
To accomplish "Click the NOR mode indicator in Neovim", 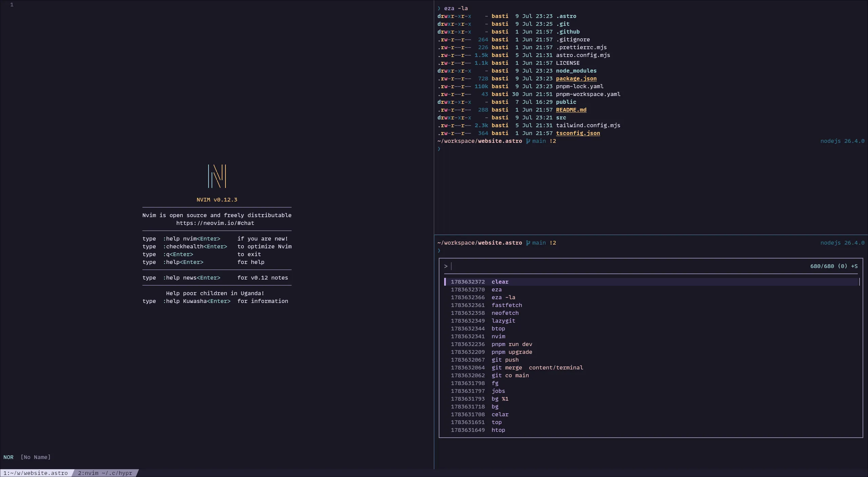I will click(x=8, y=457).
